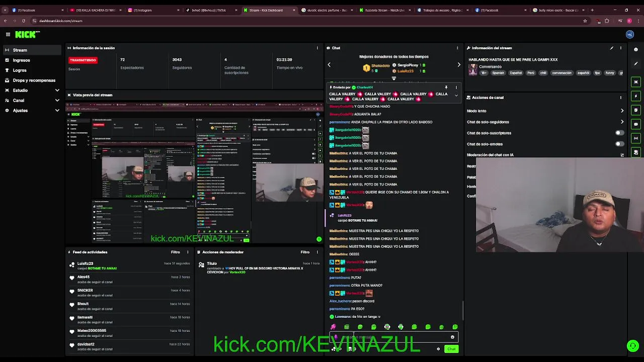Click the LuisRz23 entry in the activity feed
Screen dimensions: 644x362
[129, 266]
